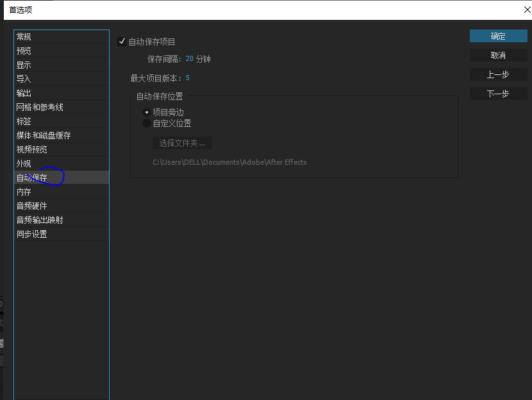Select the 项目旁边 radio option
Image resolution: width=532 pixels, height=400 pixels.
tap(147, 112)
